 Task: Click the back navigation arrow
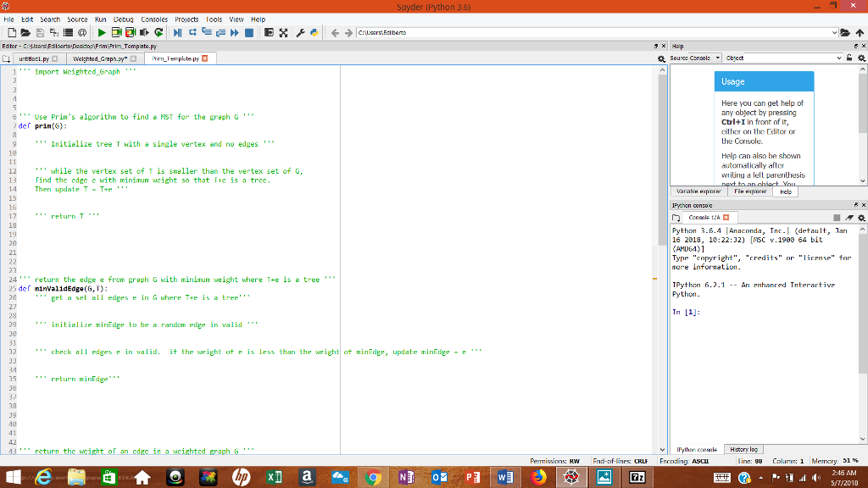pos(336,32)
